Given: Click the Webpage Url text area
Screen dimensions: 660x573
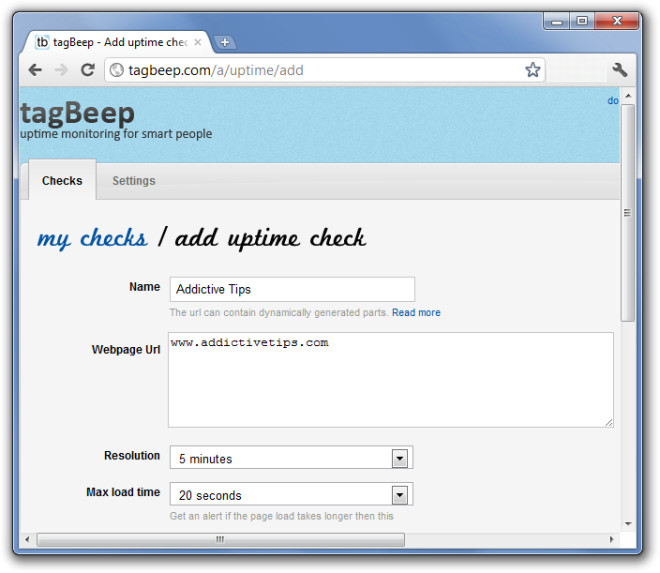Looking at the screenshot, I should pyautogui.click(x=391, y=379).
